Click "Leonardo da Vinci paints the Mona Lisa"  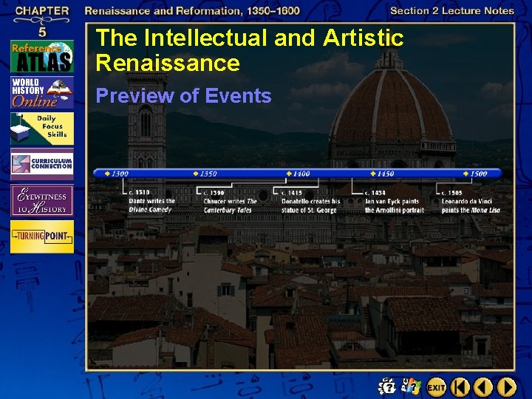471,205
